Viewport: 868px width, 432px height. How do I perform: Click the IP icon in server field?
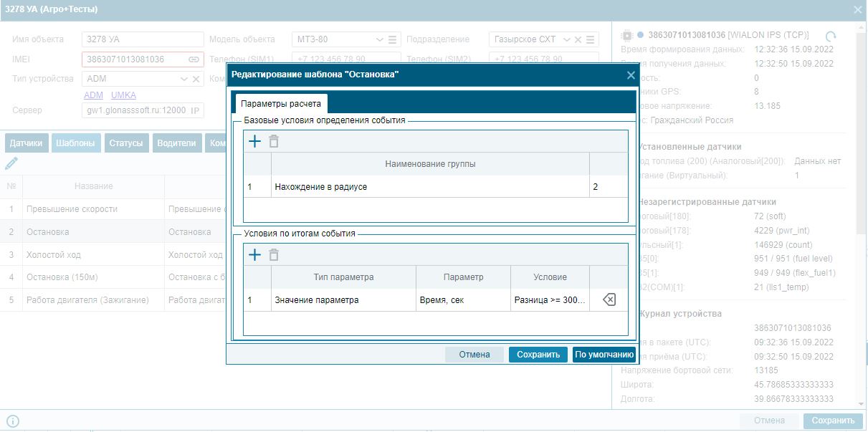(195, 110)
